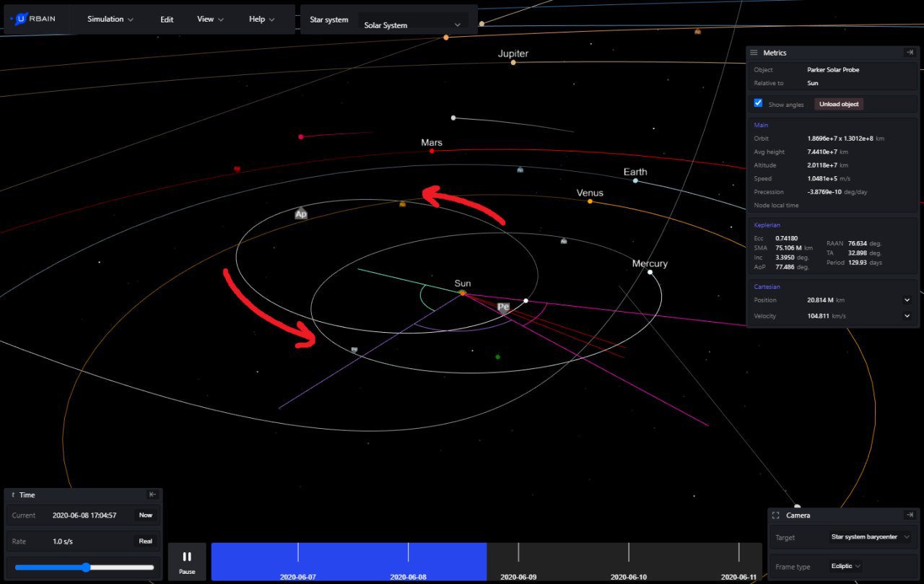Viewport: 924px width, 584px height.
Task: Click the RAAN value 76.634
Action: click(858, 243)
